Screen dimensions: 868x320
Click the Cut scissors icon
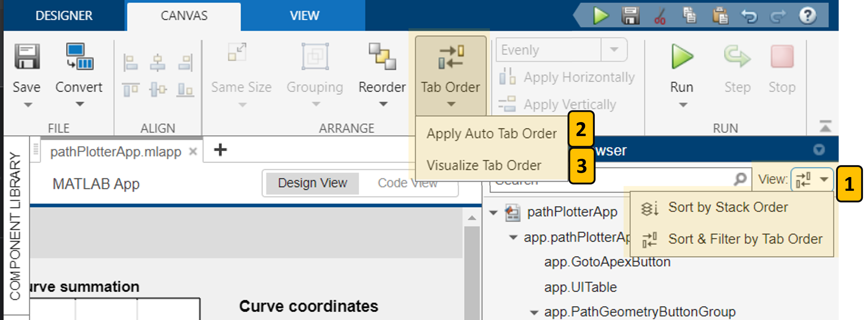click(x=660, y=16)
